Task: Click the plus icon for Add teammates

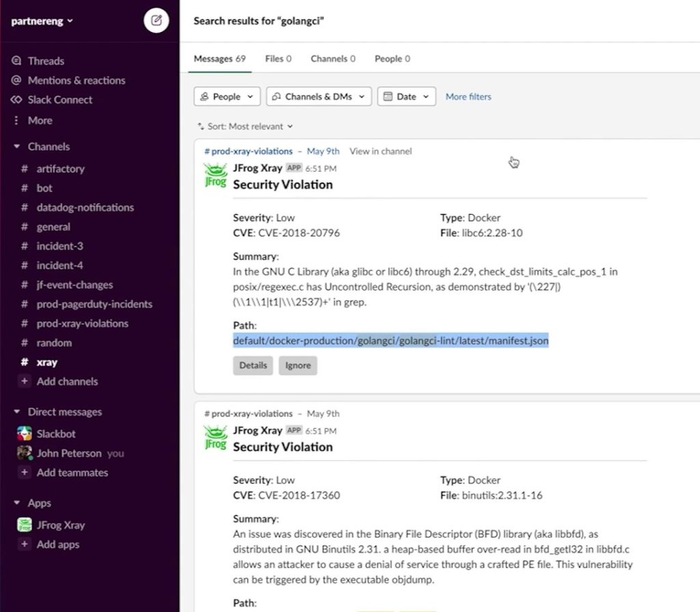Action: pos(25,473)
